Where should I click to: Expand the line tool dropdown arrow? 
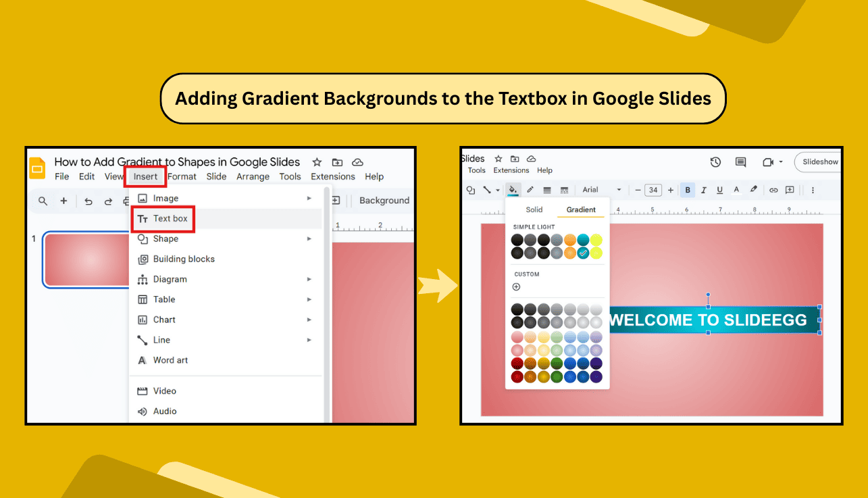coord(497,190)
